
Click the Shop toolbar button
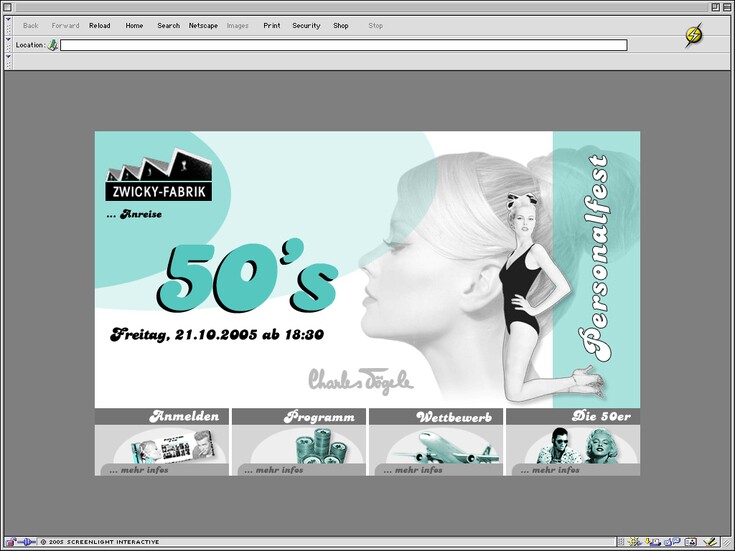pyautogui.click(x=341, y=26)
